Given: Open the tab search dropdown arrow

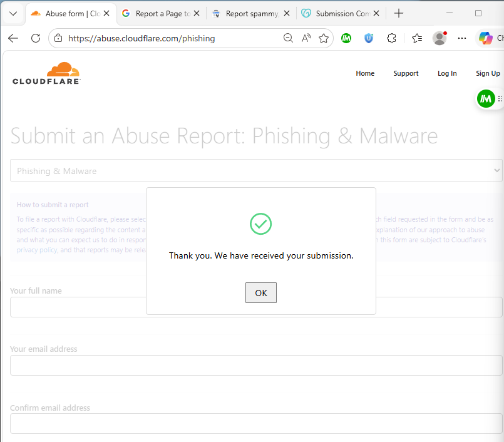Looking at the screenshot, I should point(13,14).
